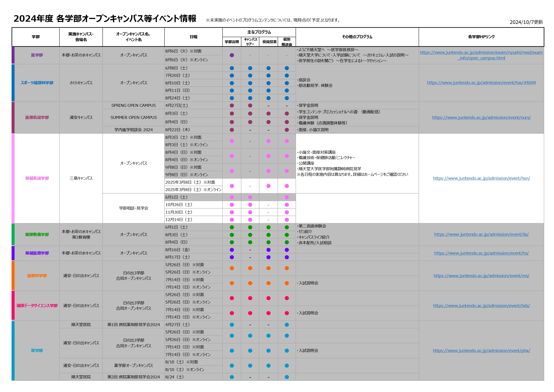Viewport: 554px width, 392px height.
Task: Select the スポーツ健康科学部 faculty cell
Action: click(x=37, y=83)
